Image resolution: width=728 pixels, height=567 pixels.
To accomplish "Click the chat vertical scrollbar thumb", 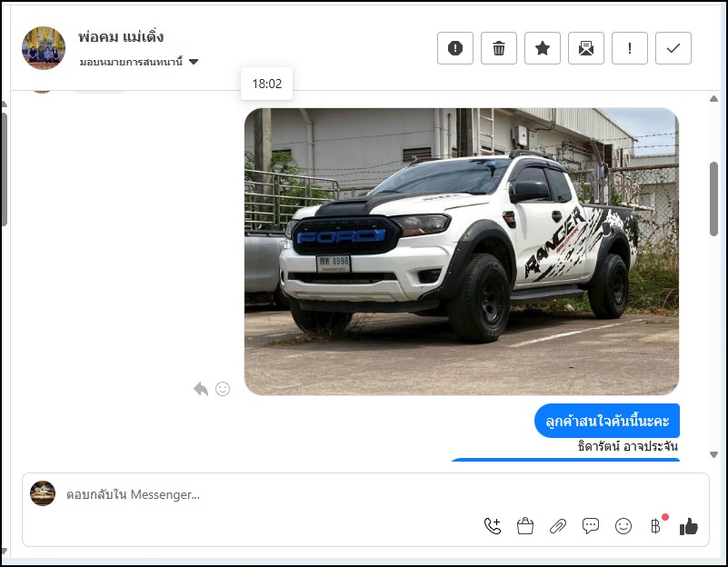I will (x=713, y=199).
